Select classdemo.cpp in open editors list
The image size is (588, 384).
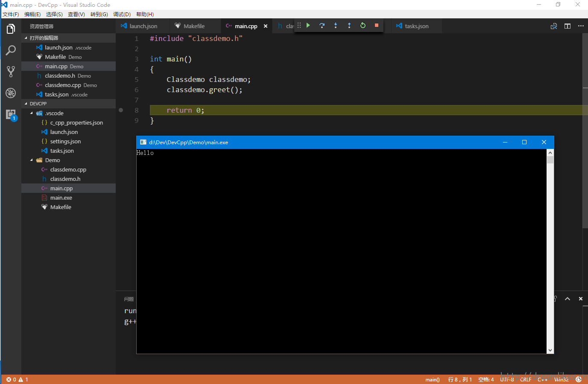[68, 85]
